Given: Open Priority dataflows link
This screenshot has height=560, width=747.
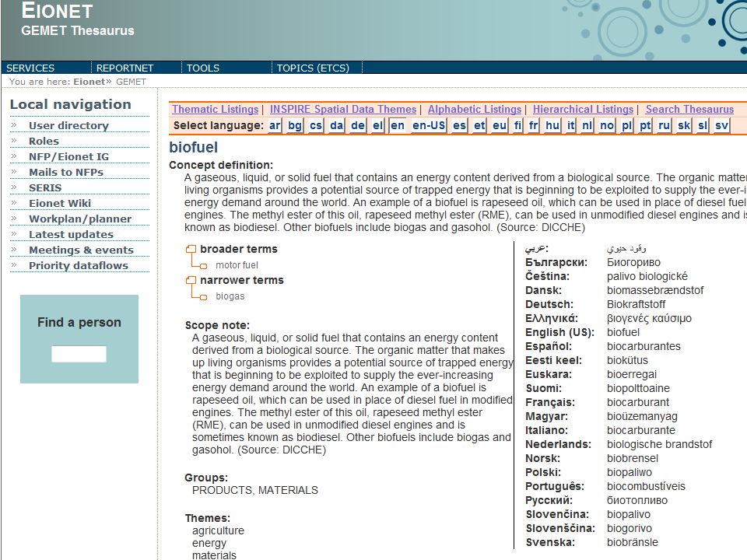Looking at the screenshot, I should pyautogui.click(x=78, y=265).
